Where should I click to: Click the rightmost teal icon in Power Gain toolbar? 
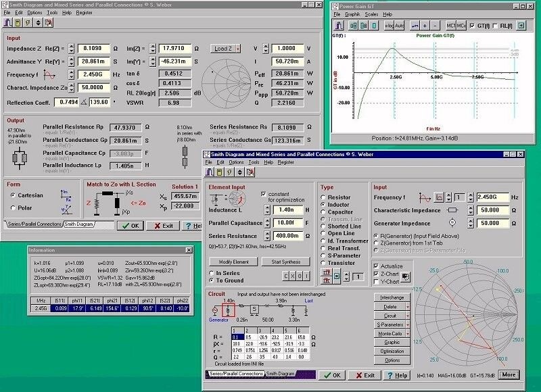521,26
